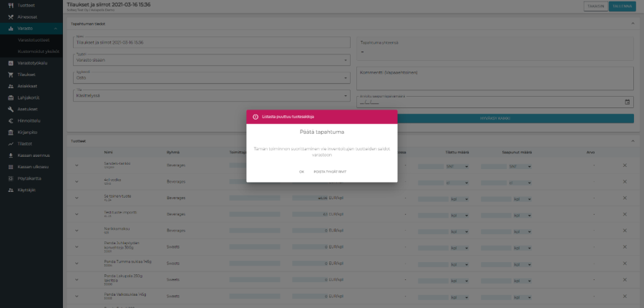Screen dimensions: 644x308
Task: Remove the Sandels-tankki row with X
Action: (625, 166)
